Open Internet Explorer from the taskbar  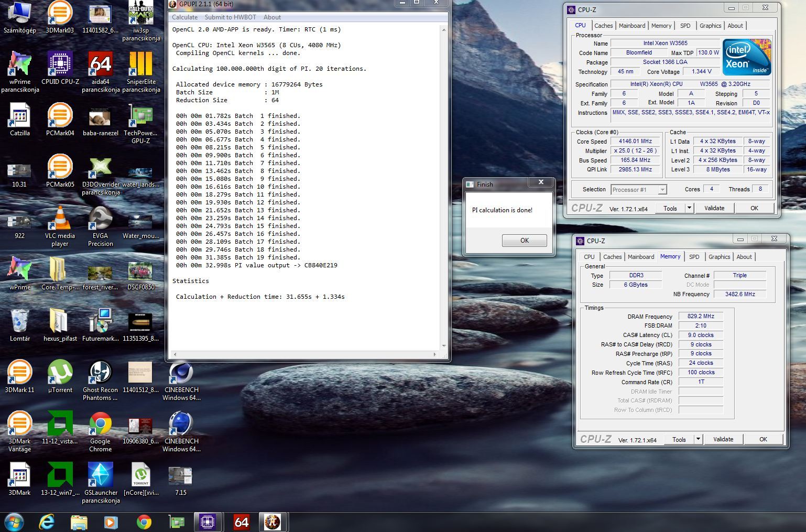click(47, 522)
